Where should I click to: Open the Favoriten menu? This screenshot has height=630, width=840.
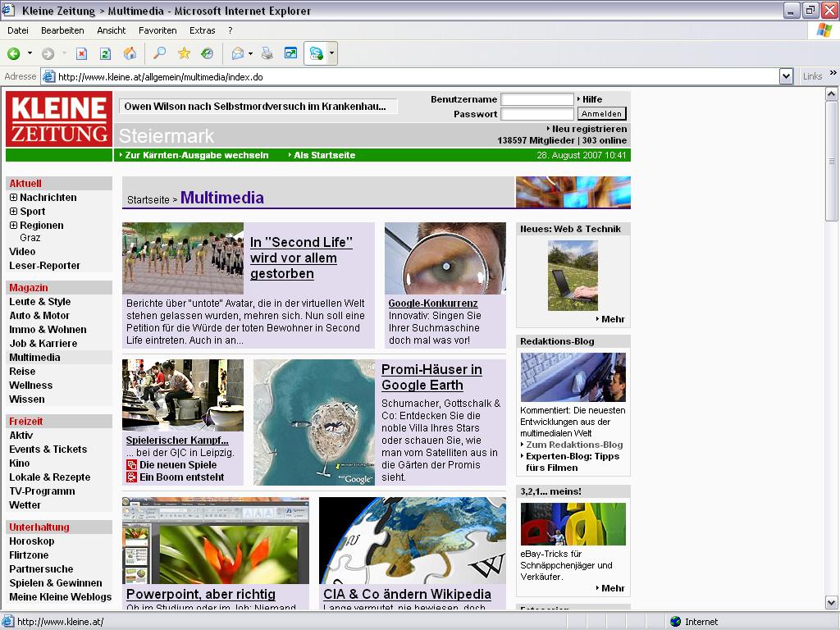(157, 30)
